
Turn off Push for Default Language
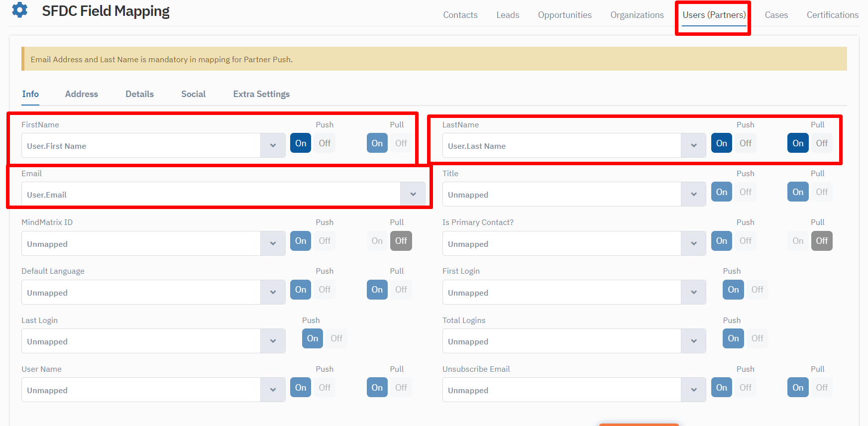325,290
